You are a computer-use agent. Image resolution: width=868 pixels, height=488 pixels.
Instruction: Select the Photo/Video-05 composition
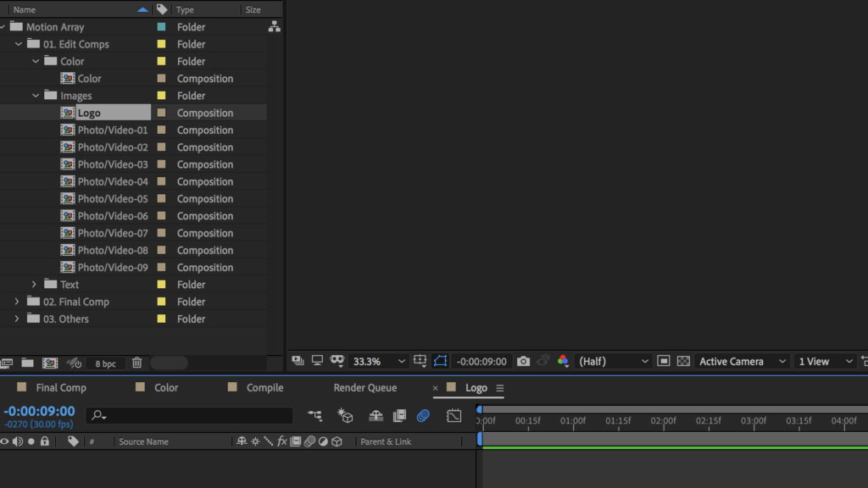[x=112, y=199]
